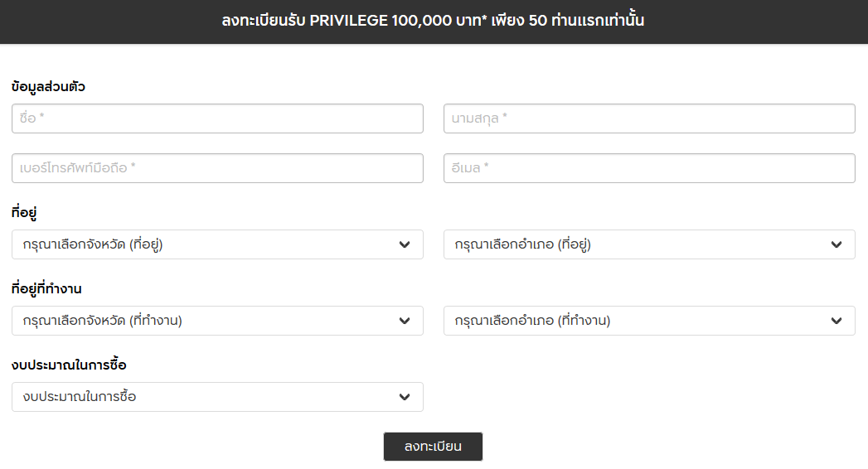The width and height of the screenshot is (868, 469).
Task: Click the ชื่อ first name input field
Action: [217, 118]
